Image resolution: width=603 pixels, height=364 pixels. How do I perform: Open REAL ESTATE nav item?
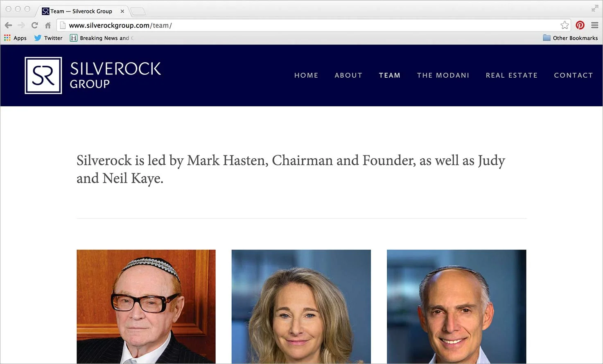(512, 75)
